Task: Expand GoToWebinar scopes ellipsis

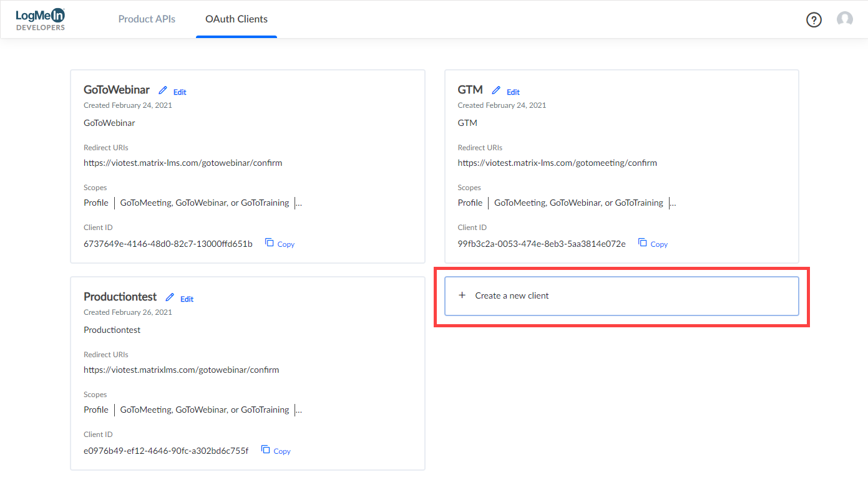Action: pos(299,203)
